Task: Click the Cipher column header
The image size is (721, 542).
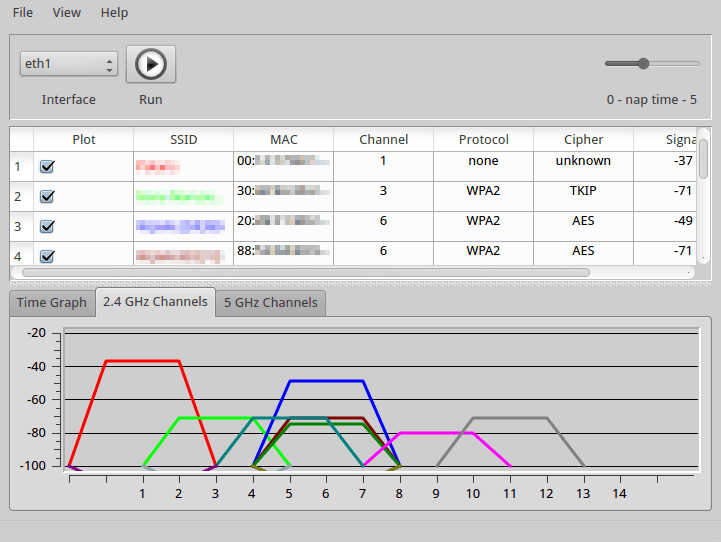Action: [x=584, y=140]
